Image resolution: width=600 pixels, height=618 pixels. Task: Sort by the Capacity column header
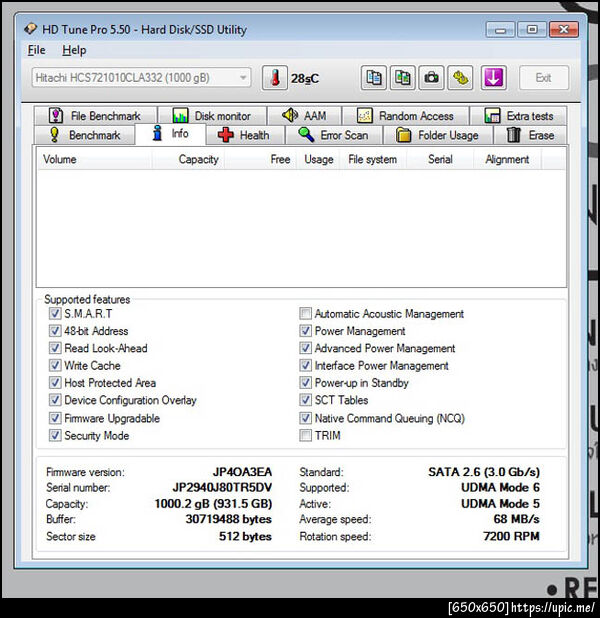tap(188, 159)
